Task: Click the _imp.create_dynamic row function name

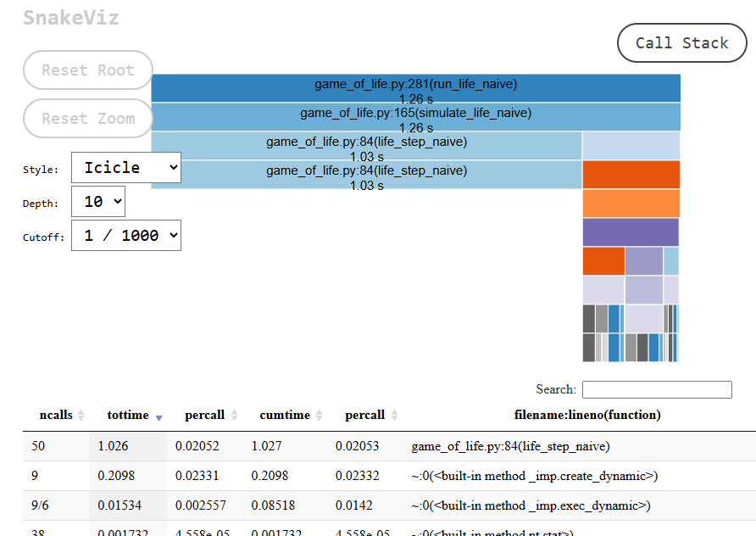Action: [535, 476]
